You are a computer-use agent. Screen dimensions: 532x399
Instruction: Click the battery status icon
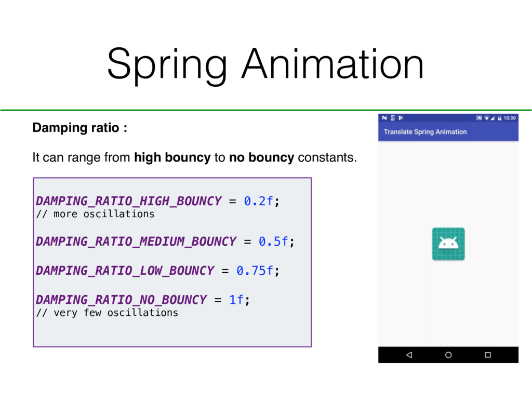[x=499, y=118]
